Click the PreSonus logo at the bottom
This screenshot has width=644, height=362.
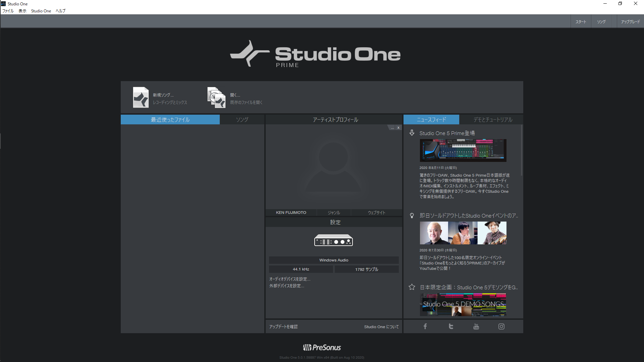click(322, 347)
